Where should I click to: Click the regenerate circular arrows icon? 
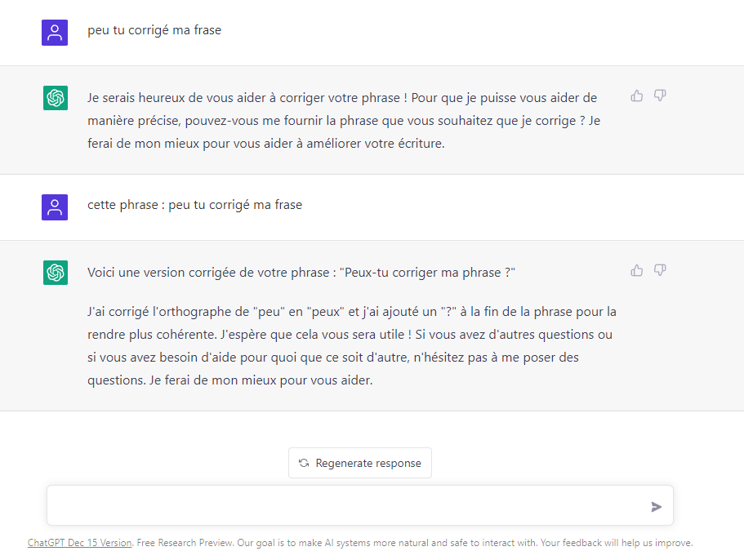click(x=304, y=463)
